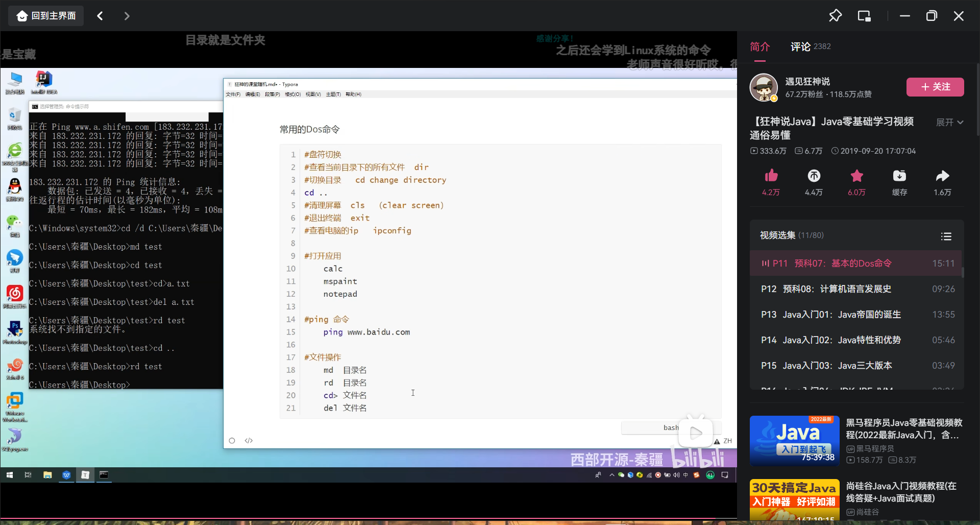Expand the video description with 展开
This screenshot has width=980, height=525.
949,123
